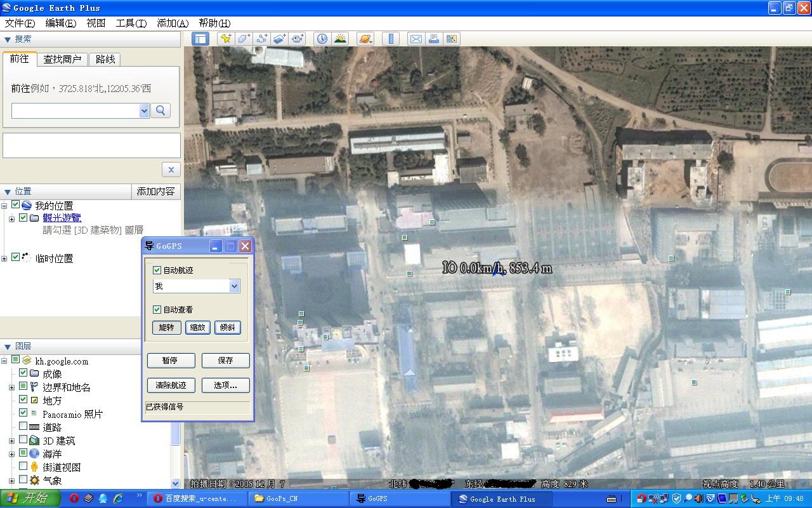Open the 我 dropdown in GoGPS
This screenshot has height=508, width=812.
[x=234, y=286]
